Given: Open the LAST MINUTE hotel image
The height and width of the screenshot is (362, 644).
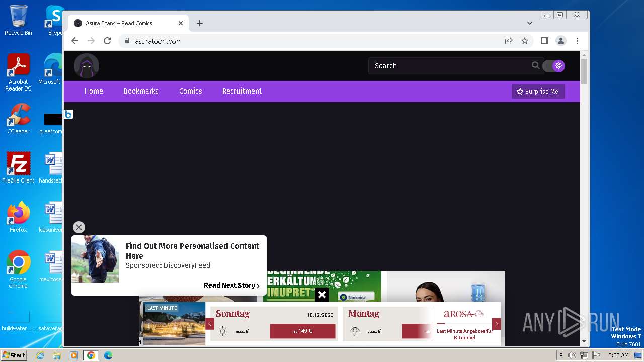Looking at the screenshot, I should 174,324.
